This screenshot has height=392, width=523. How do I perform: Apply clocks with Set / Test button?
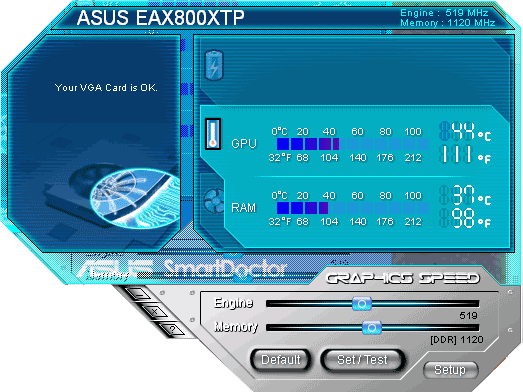362,360
